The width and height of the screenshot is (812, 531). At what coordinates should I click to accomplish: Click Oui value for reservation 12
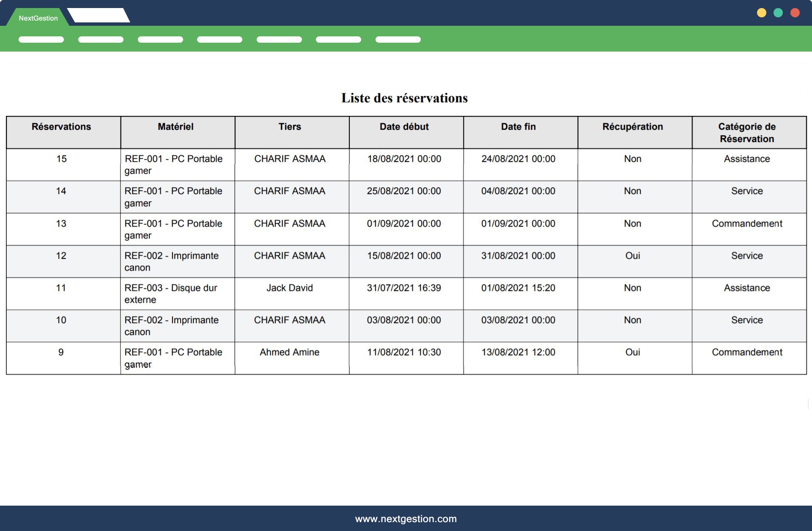click(x=632, y=256)
